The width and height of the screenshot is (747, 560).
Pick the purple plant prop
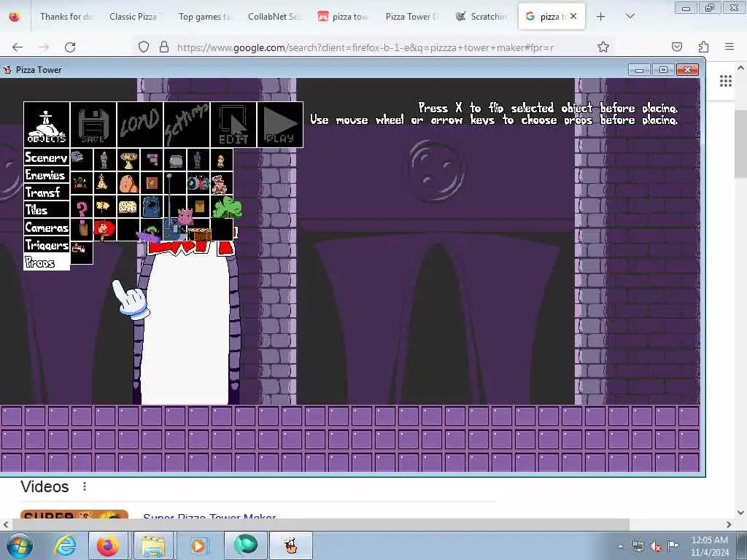150,233
